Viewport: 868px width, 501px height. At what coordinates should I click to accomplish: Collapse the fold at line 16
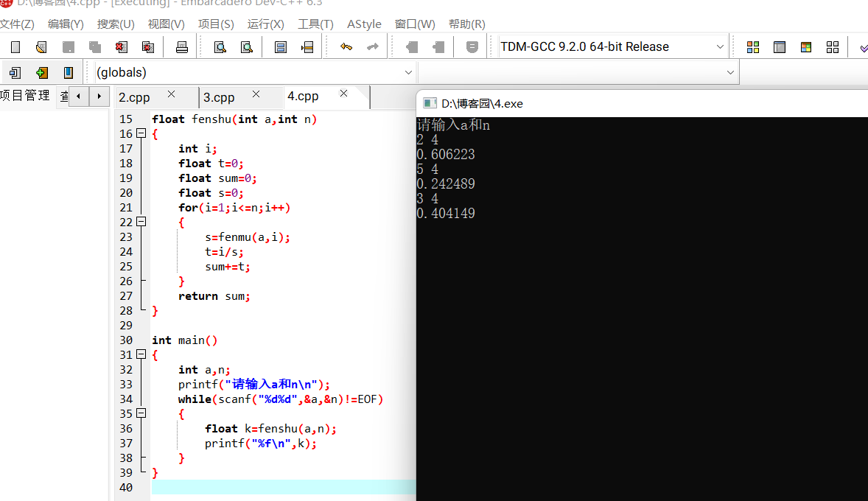[x=141, y=133]
